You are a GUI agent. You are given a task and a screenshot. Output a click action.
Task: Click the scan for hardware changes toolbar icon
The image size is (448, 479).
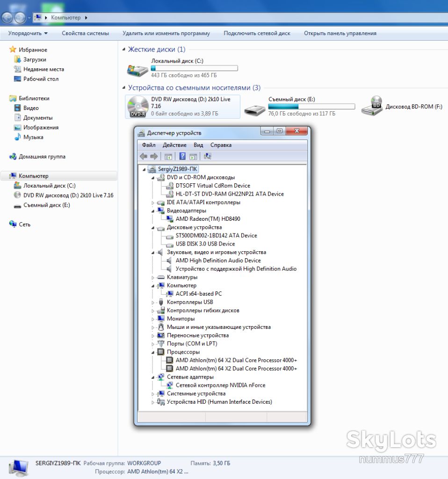pos(208,156)
